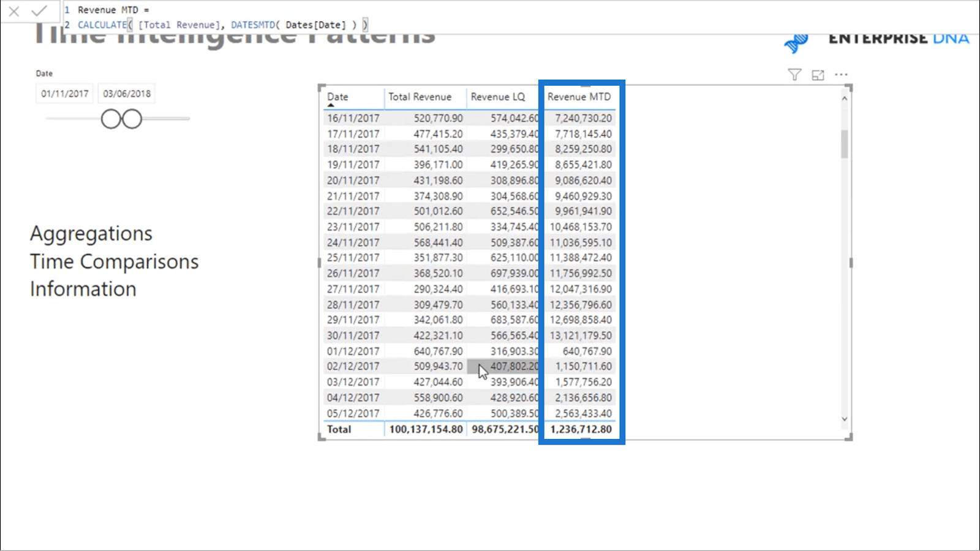Image resolution: width=980 pixels, height=551 pixels.
Task: Select the 02/12/2017 date cell
Action: [x=353, y=366]
